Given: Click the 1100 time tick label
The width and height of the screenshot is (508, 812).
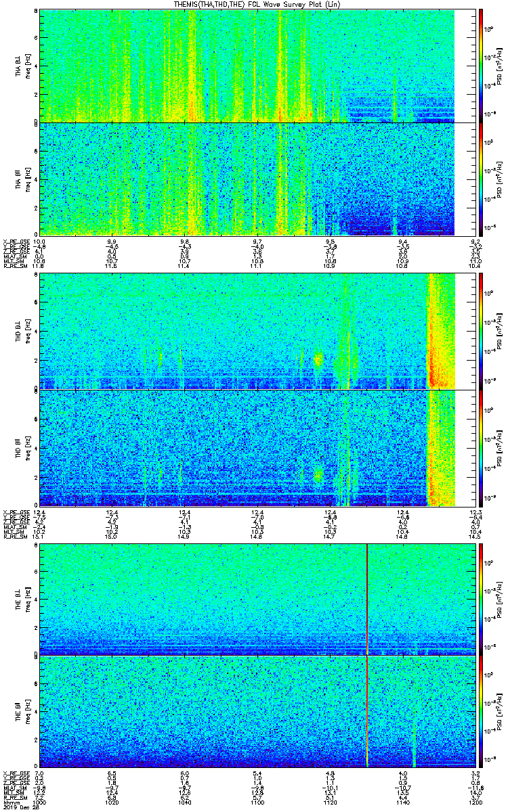Looking at the screenshot, I should 257,802.
